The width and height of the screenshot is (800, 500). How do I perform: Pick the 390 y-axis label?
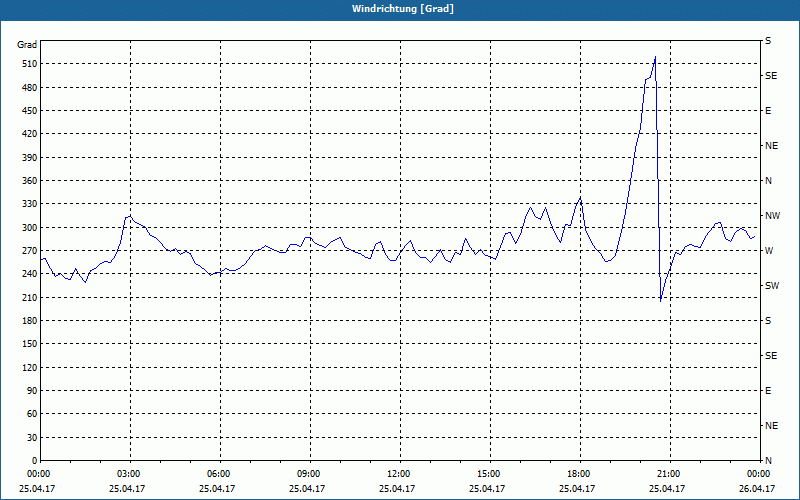[30, 158]
